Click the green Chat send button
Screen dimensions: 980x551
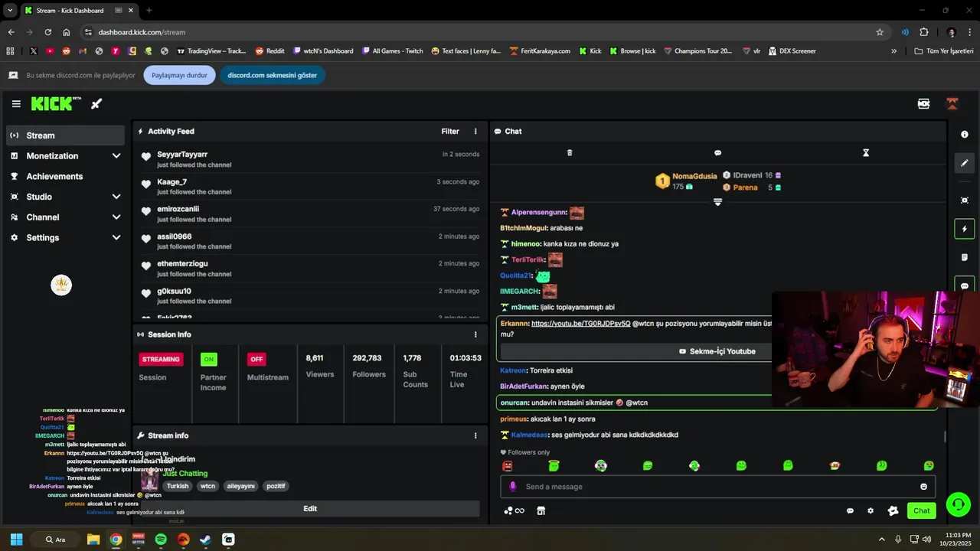(x=921, y=511)
